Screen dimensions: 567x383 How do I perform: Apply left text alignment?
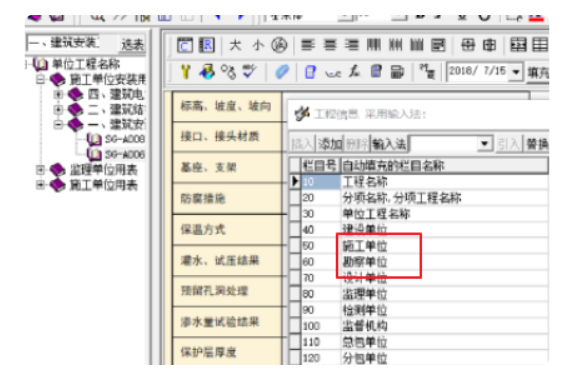pyautogui.click(x=308, y=46)
